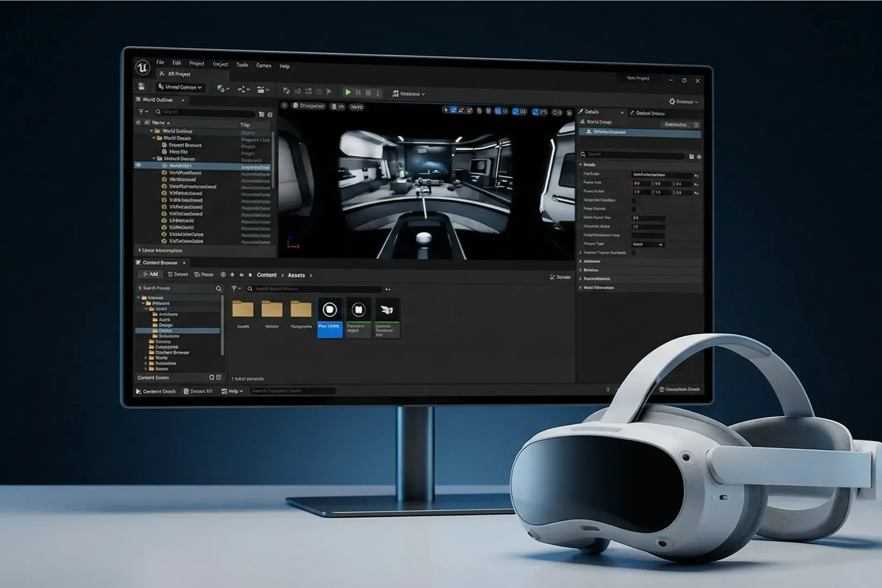Pause the simulation with the pause icon
The width and height of the screenshot is (882, 588).
click(358, 93)
